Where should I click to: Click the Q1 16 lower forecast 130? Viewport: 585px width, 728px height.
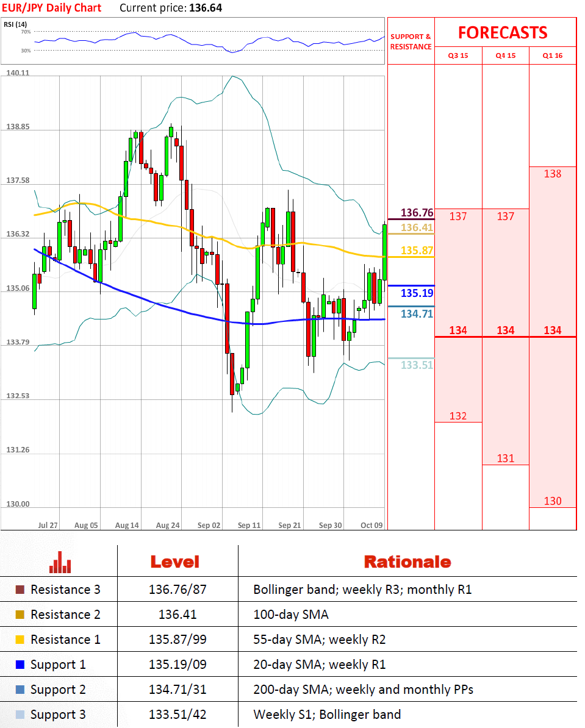click(x=553, y=501)
